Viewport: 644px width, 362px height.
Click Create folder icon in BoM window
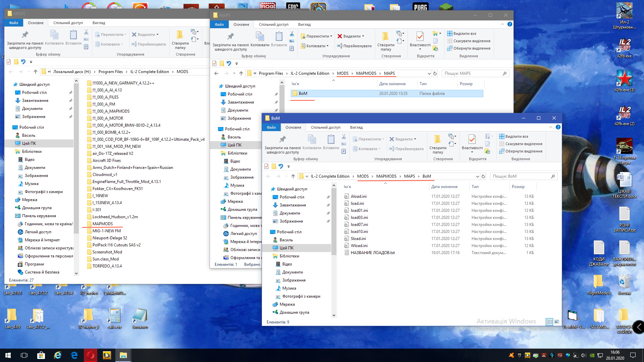[437, 139]
